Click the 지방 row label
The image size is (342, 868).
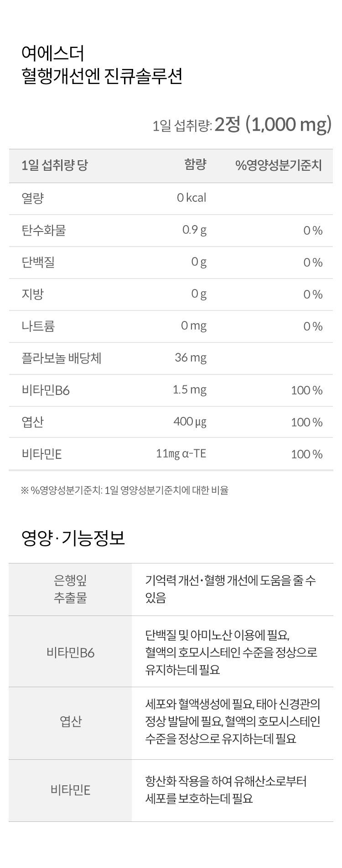point(32,294)
